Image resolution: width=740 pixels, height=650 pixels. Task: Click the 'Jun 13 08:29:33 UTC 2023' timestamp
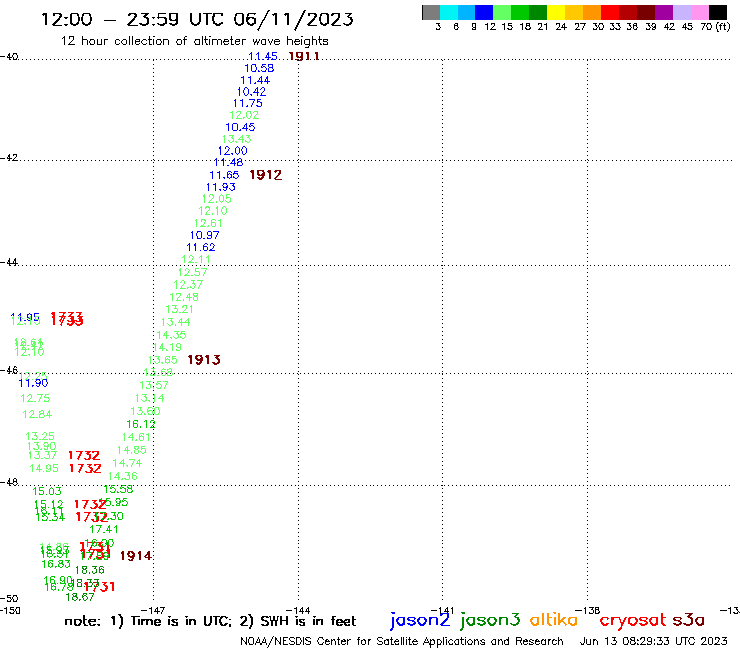coord(653,641)
